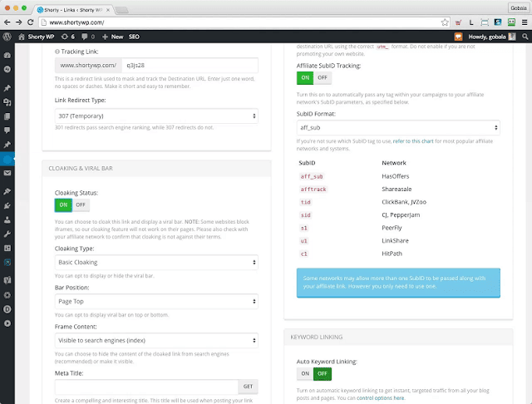Open the Users sidebar icon
532x404 pixels.
click(x=7, y=219)
